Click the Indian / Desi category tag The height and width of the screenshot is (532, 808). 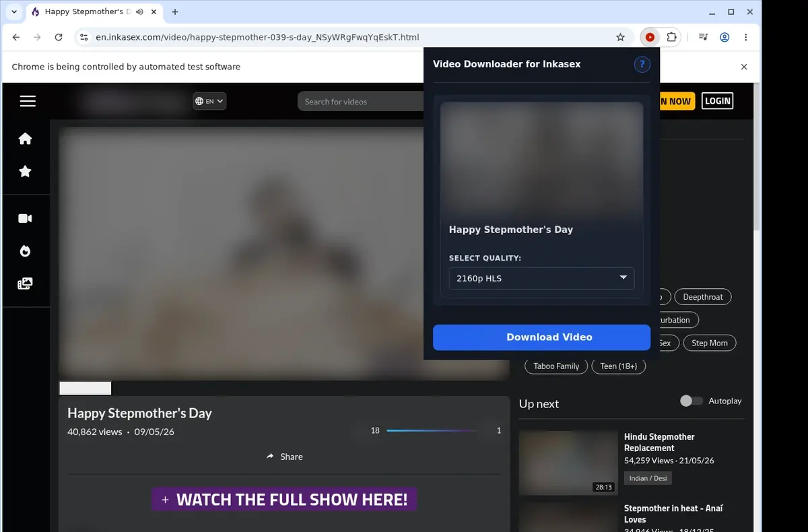(x=648, y=478)
